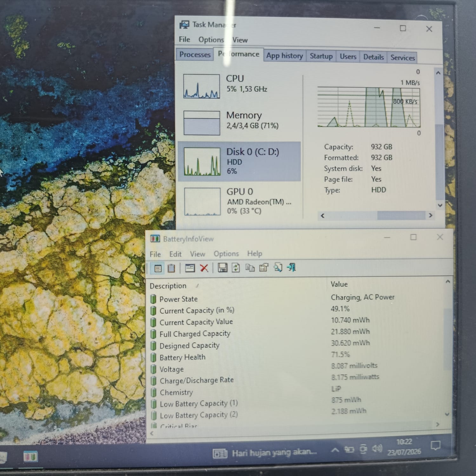Click the floppy disk Save icon
This screenshot has width=476, height=476.
(222, 268)
